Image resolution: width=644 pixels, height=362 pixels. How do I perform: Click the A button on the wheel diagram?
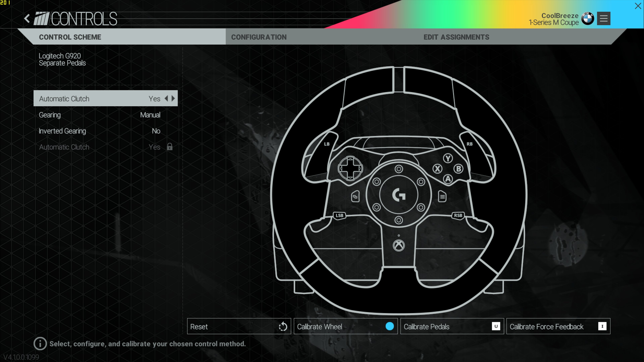pos(448,179)
